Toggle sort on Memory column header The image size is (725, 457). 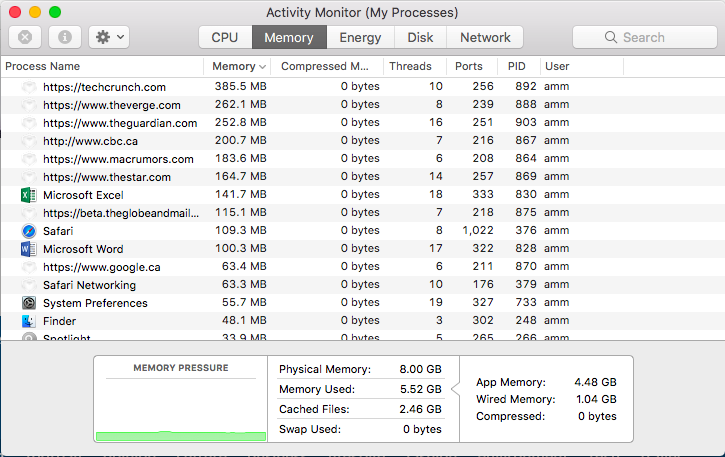(237, 66)
